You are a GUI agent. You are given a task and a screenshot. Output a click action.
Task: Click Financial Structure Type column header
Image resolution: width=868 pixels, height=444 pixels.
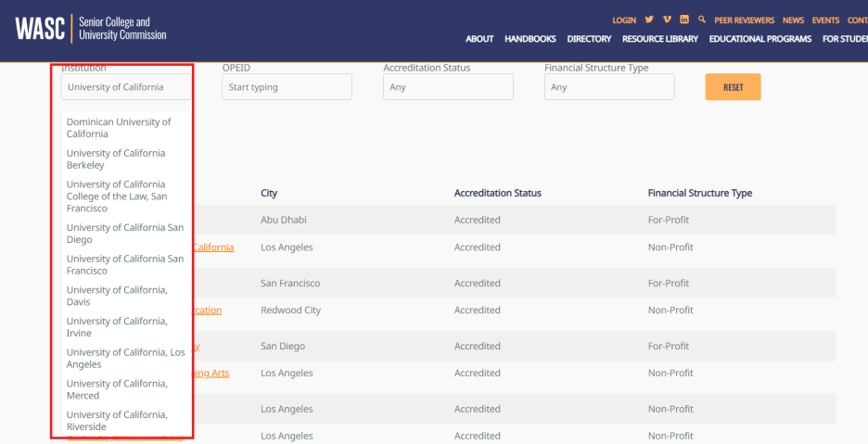pyautogui.click(x=700, y=193)
